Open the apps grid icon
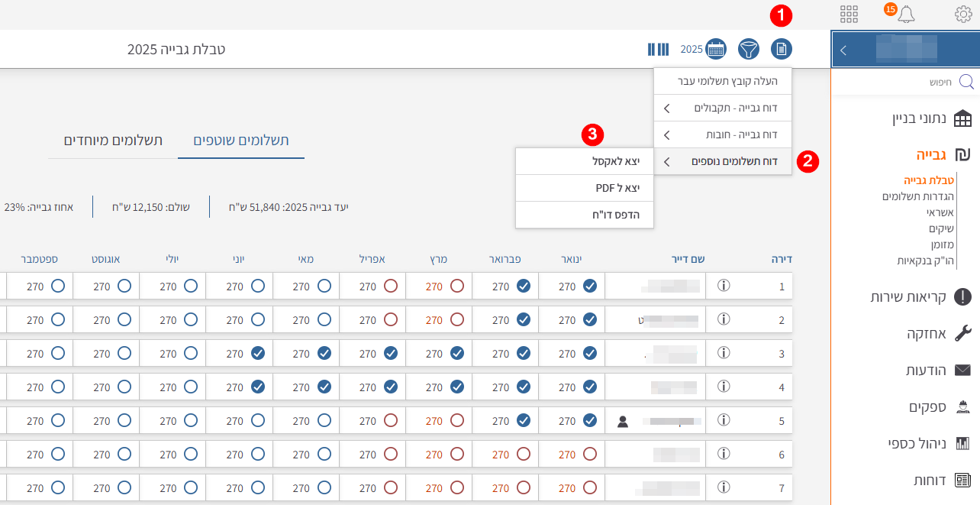980x505 pixels. click(x=849, y=14)
